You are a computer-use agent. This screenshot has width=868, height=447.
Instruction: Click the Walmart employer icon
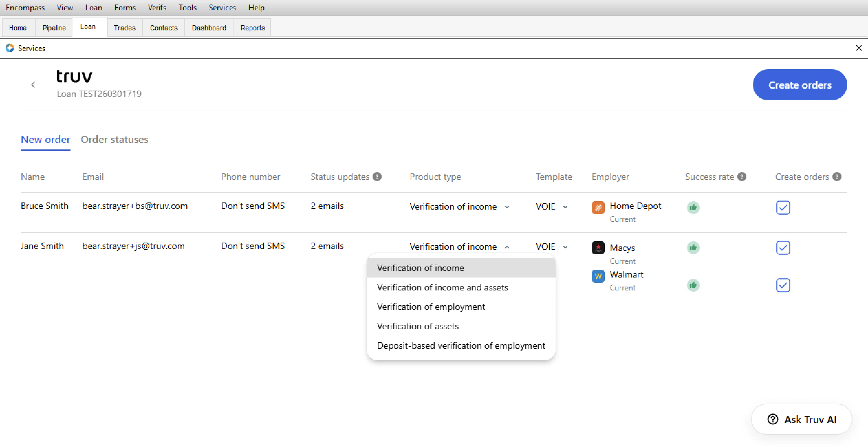(598, 276)
